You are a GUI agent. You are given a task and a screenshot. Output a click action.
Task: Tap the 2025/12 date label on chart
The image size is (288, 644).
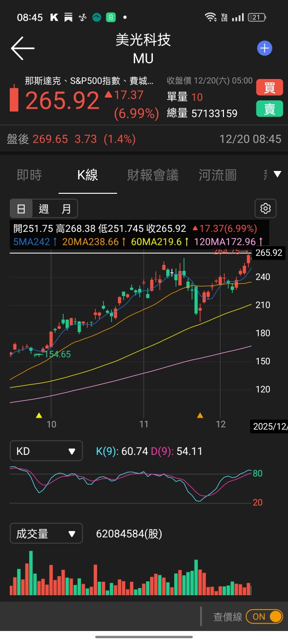click(270, 426)
